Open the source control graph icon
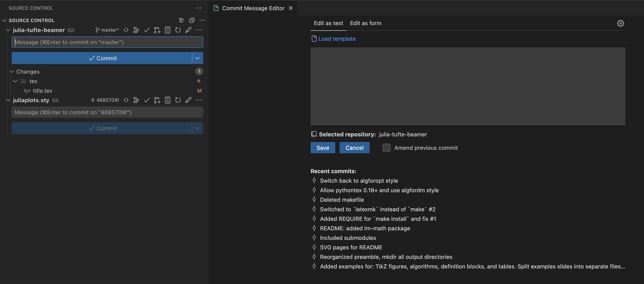644x284 pixels. 136,30
